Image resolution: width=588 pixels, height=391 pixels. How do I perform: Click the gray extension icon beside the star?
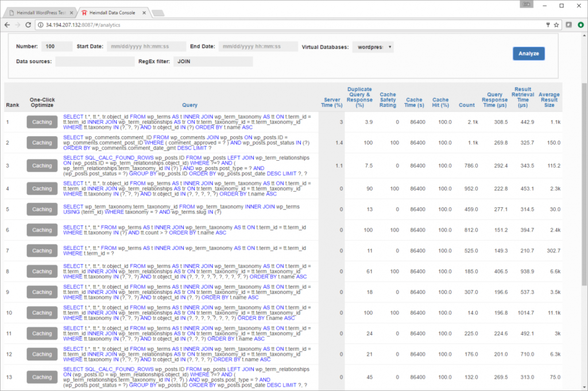click(x=569, y=25)
